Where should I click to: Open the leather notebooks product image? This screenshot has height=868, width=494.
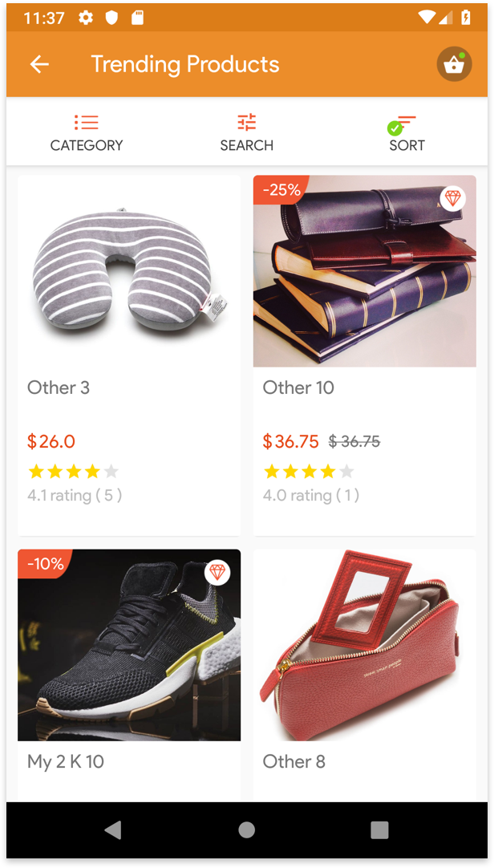(365, 271)
